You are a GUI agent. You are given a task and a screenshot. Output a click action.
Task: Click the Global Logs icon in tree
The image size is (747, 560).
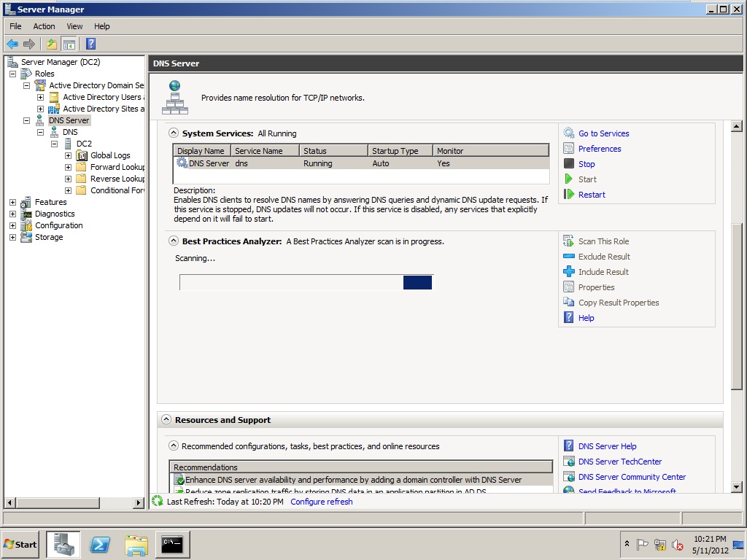click(x=82, y=155)
